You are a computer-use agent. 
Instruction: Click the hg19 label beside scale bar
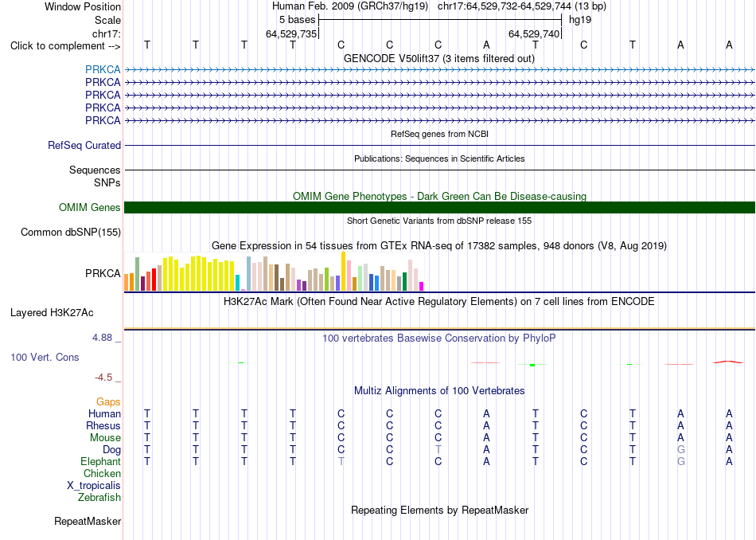580,20
